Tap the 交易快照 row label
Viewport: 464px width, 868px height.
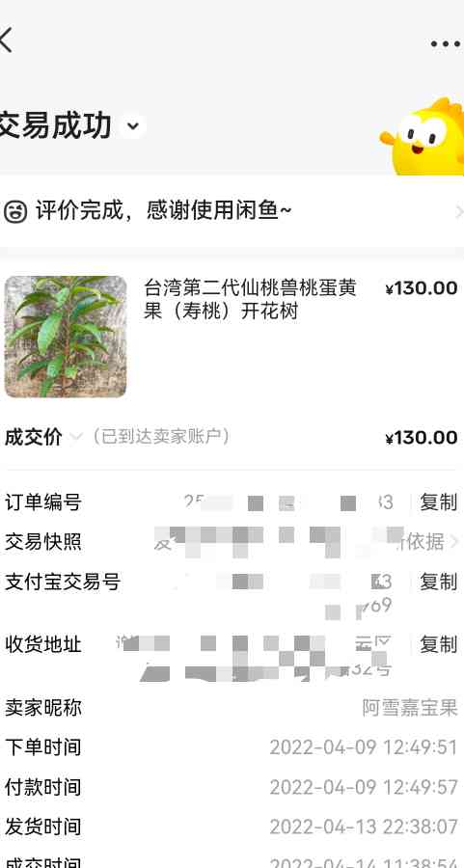click(43, 541)
